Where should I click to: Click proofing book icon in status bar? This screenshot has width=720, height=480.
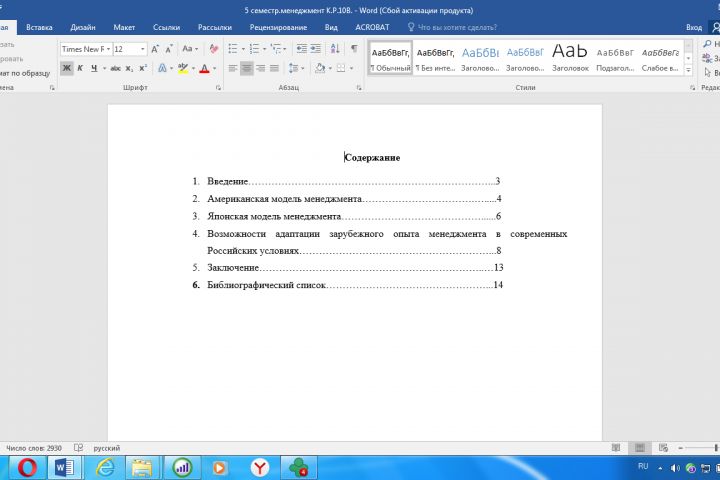click(x=79, y=448)
